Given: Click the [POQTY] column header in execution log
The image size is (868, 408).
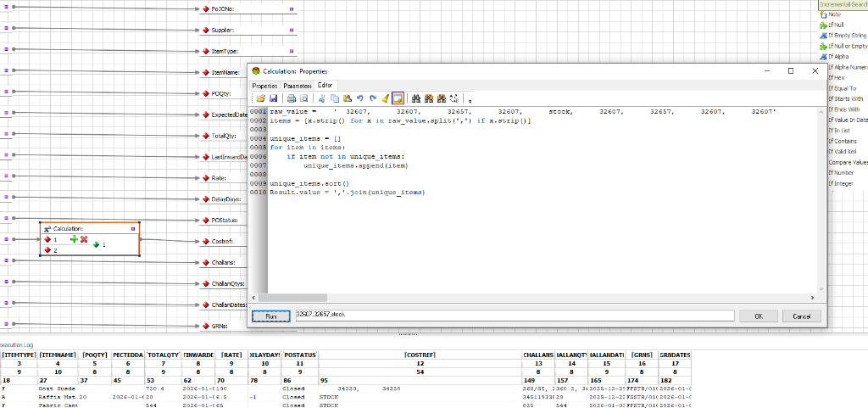Looking at the screenshot, I should (x=93, y=355).
